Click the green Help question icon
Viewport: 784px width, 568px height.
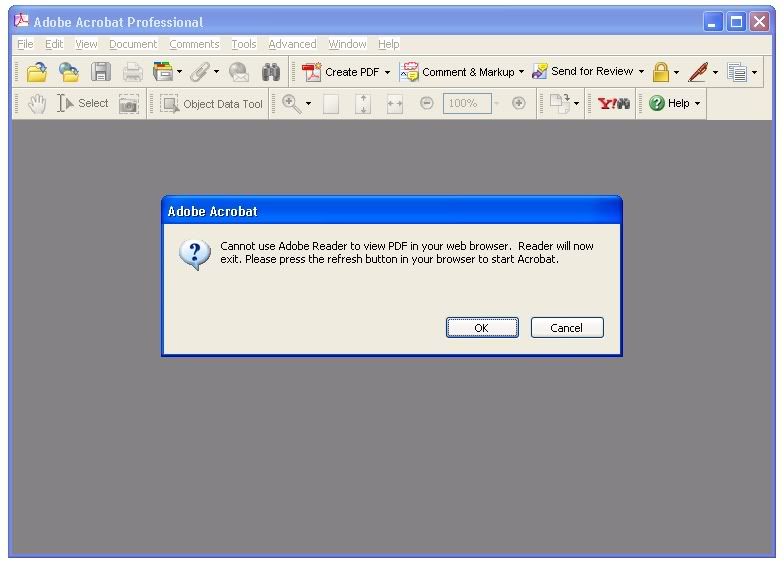click(656, 104)
